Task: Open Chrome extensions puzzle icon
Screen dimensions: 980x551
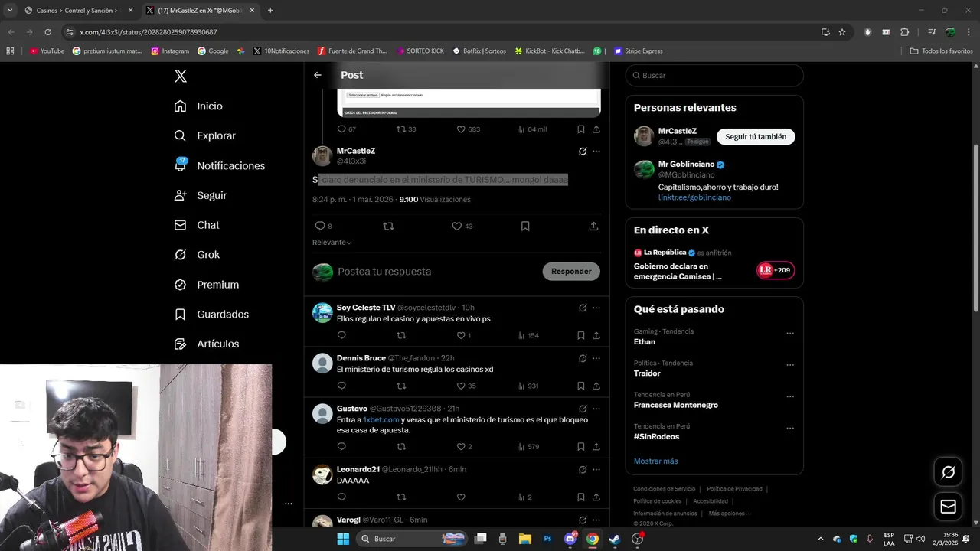Action: coord(905,32)
